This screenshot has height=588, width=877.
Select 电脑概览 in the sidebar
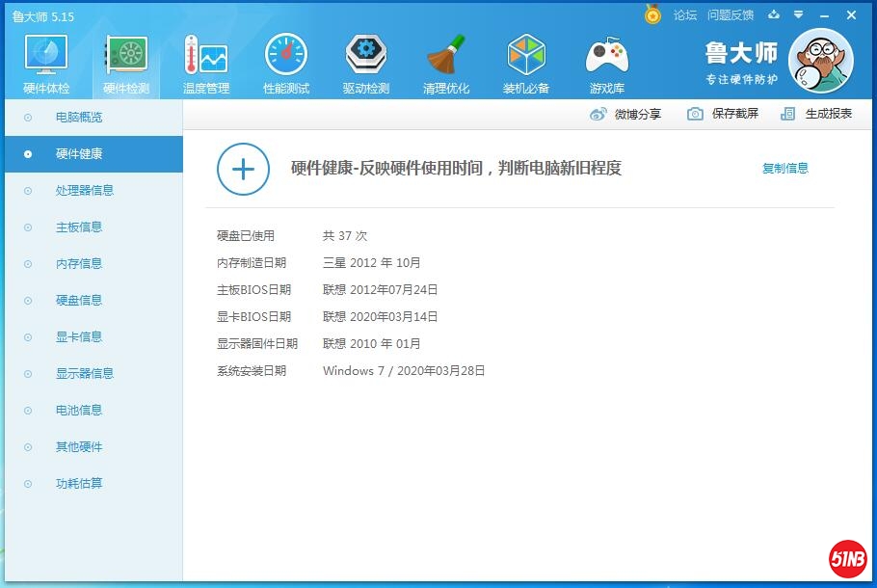coord(79,118)
